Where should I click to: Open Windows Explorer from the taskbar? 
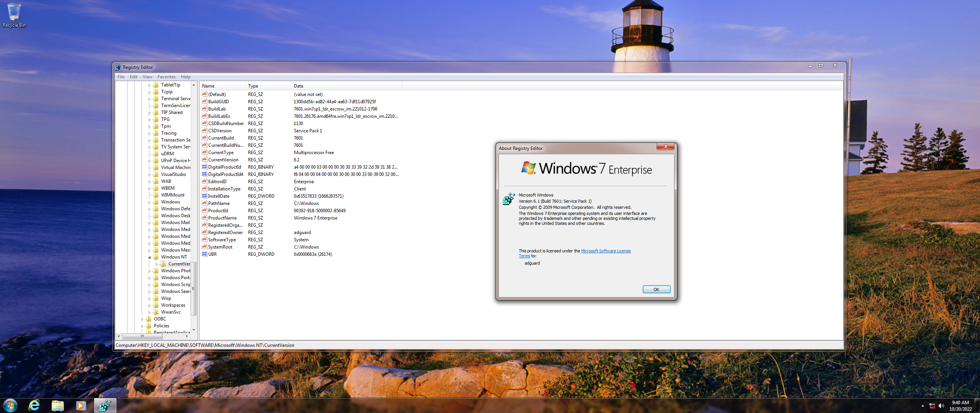click(x=57, y=405)
